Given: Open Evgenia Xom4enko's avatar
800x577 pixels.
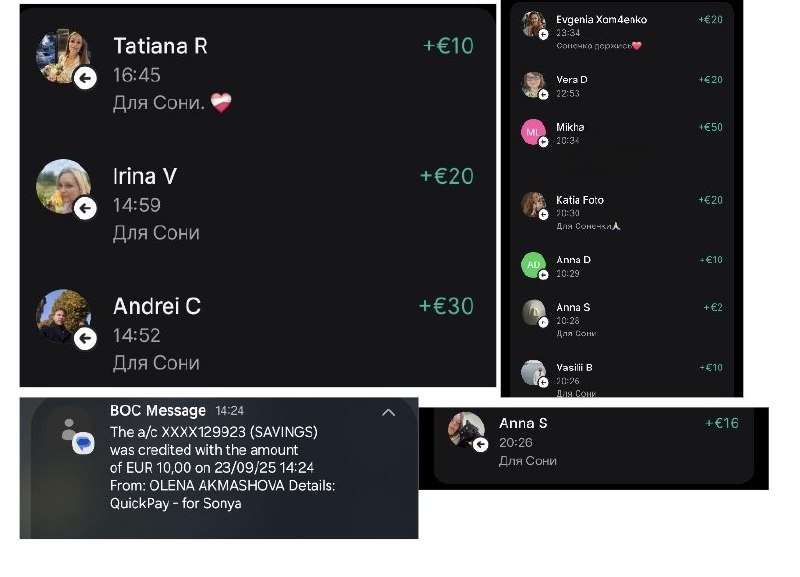Looking at the screenshot, I should pos(533,24).
